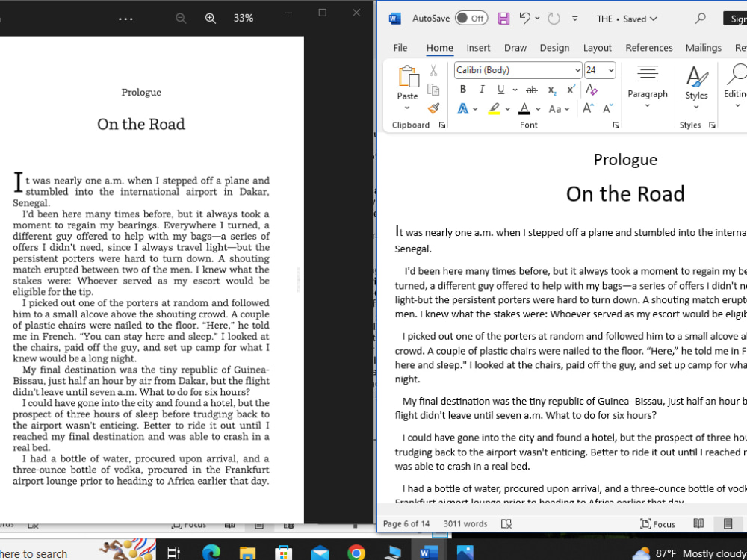Image resolution: width=747 pixels, height=560 pixels.
Task: Open font color dropdown arrow
Action: coord(538,109)
